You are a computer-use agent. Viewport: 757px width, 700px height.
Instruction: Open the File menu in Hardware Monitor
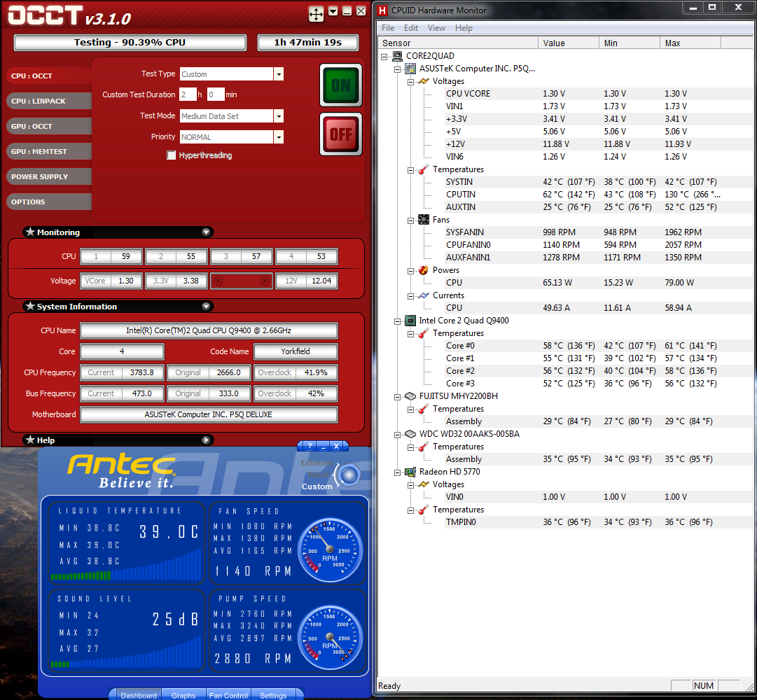(x=388, y=28)
